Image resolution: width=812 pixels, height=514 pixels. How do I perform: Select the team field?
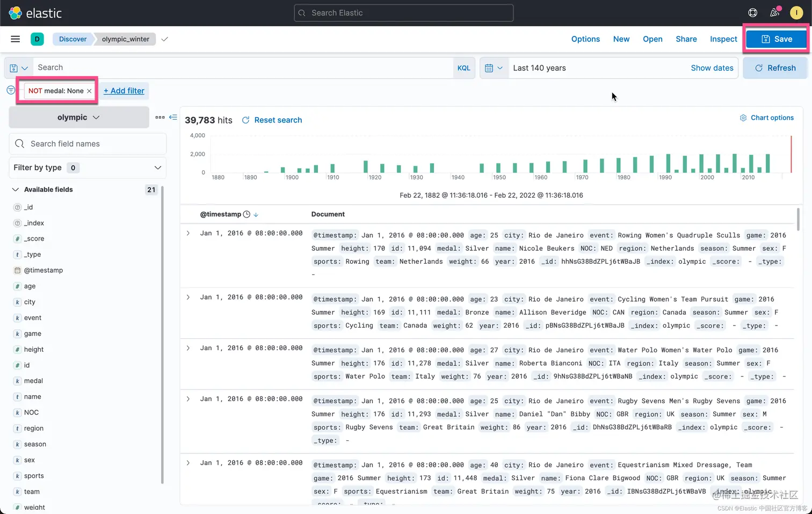32,492
